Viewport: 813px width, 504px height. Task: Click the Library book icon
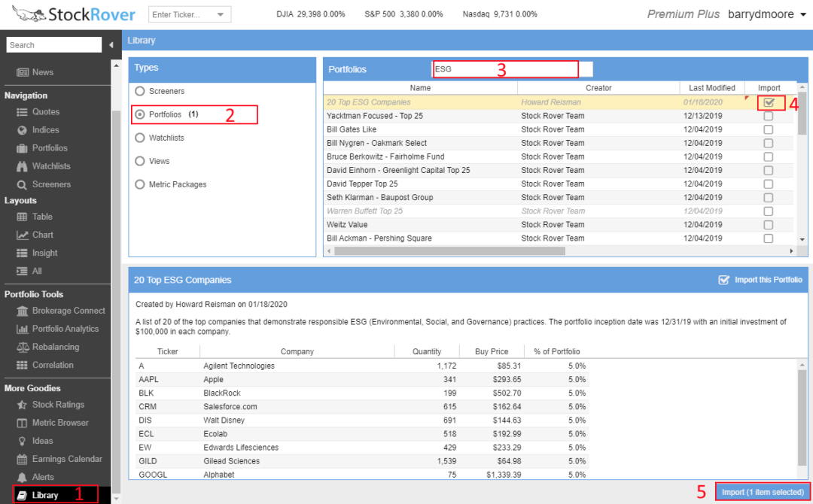pyautogui.click(x=22, y=496)
